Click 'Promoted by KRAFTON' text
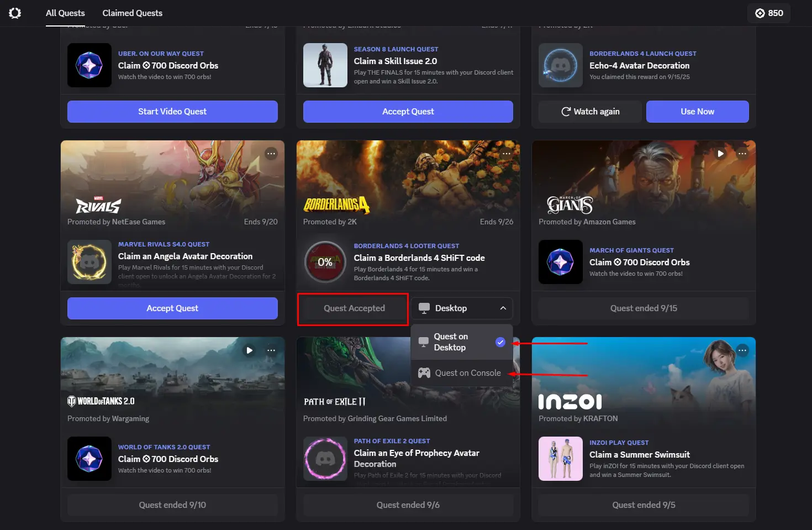This screenshot has height=530, width=812. 578,418
